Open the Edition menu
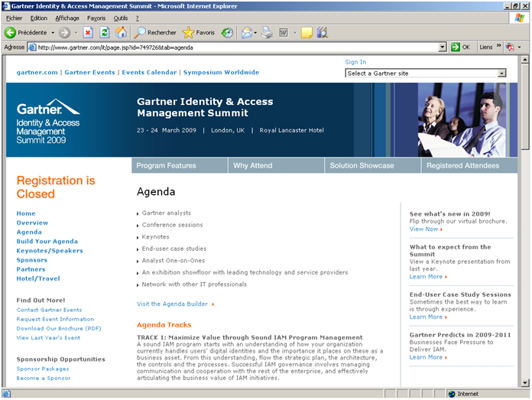The image size is (532, 400). 39,18
